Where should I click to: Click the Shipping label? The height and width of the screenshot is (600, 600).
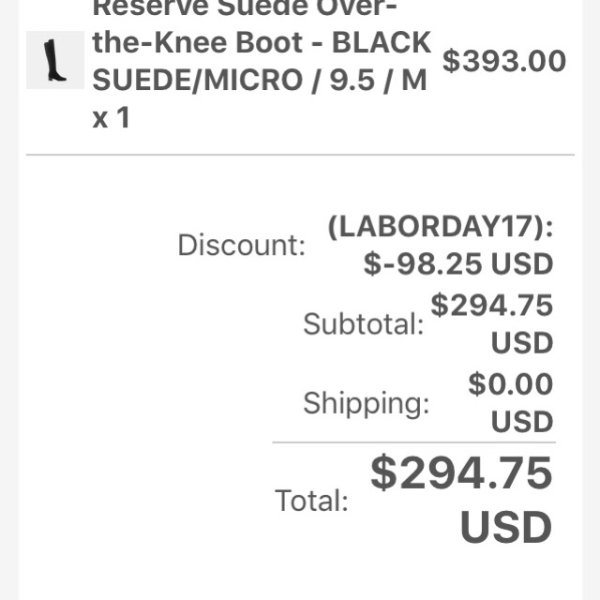(x=366, y=403)
